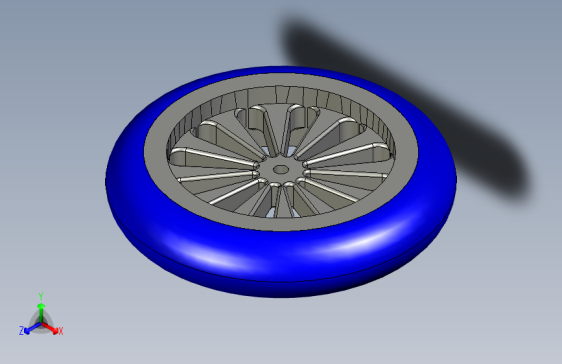The height and width of the screenshot is (364, 562).
Task: Select the small center hub hole
Action: click(x=281, y=169)
